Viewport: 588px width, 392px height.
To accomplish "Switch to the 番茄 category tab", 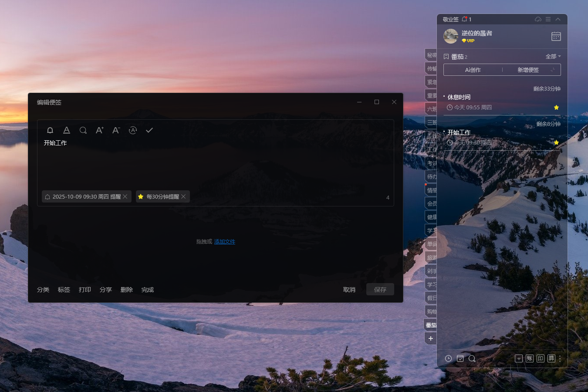I will pos(431,325).
